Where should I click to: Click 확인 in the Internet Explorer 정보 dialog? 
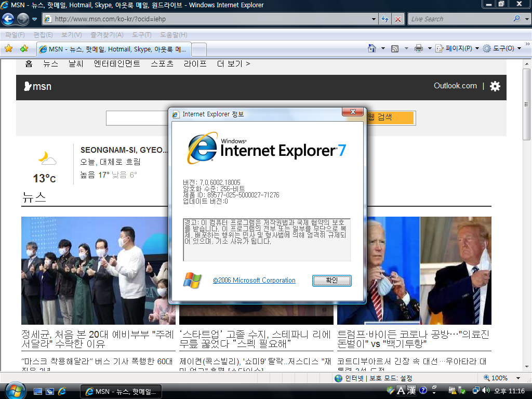(x=331, y=281)
